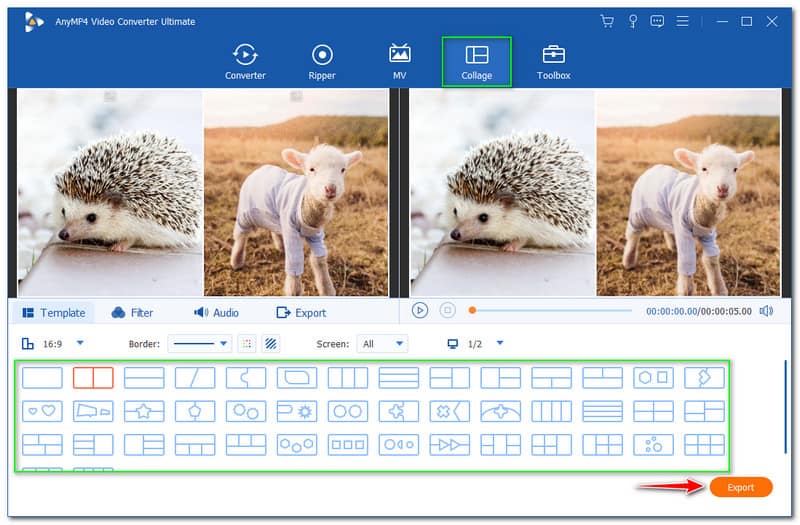This screenshot has width=800, height=525.
Task: Select the two hearts collage template
Action: (x=42, y=411)
